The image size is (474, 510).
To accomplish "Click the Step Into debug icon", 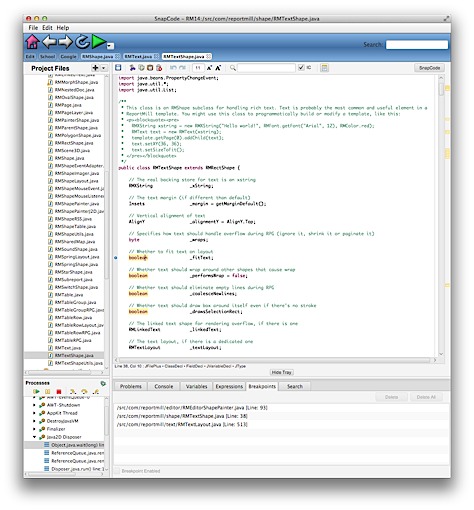I will pos(73,391).
